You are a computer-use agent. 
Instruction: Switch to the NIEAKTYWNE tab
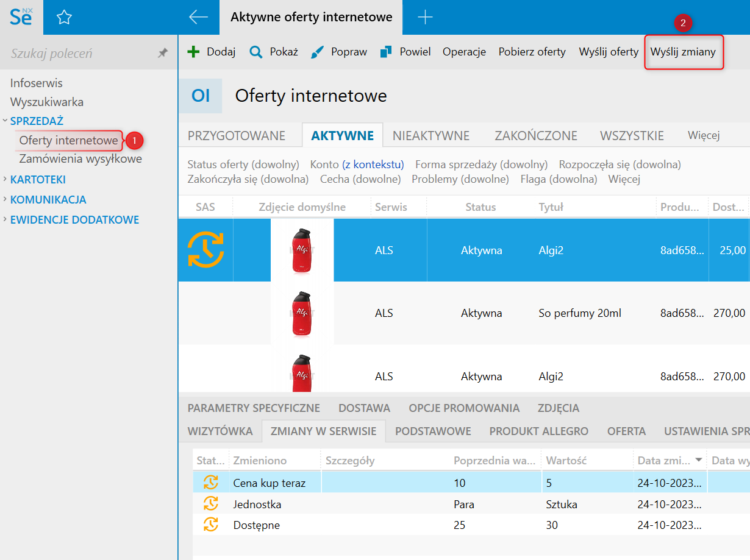(x=430, y=135)
